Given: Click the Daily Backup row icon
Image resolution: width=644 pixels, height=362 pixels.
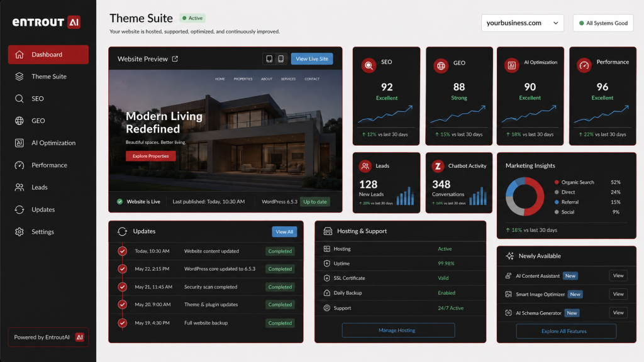Looking at the screenshot, I should (x=327, y=293).
